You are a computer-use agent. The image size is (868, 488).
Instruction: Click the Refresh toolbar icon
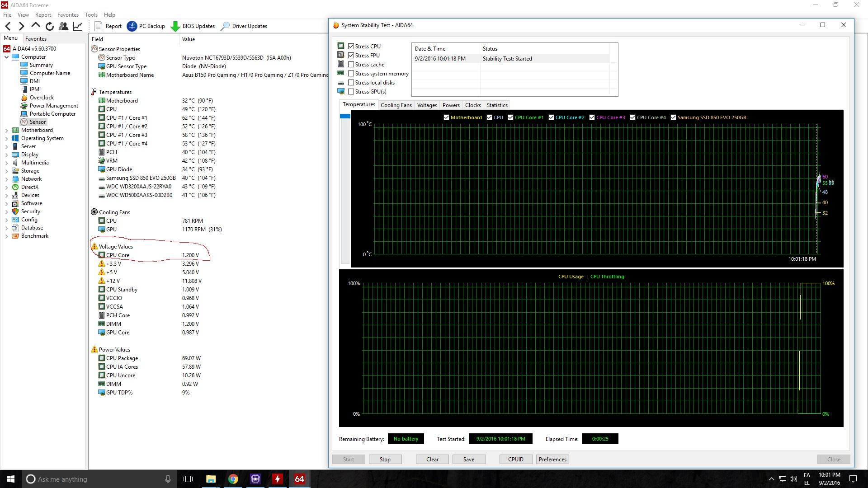click(50, 26)
